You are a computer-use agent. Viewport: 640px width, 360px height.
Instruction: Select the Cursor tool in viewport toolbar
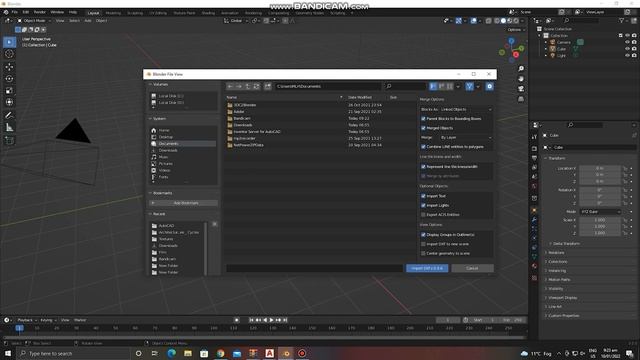click(9, 54)
